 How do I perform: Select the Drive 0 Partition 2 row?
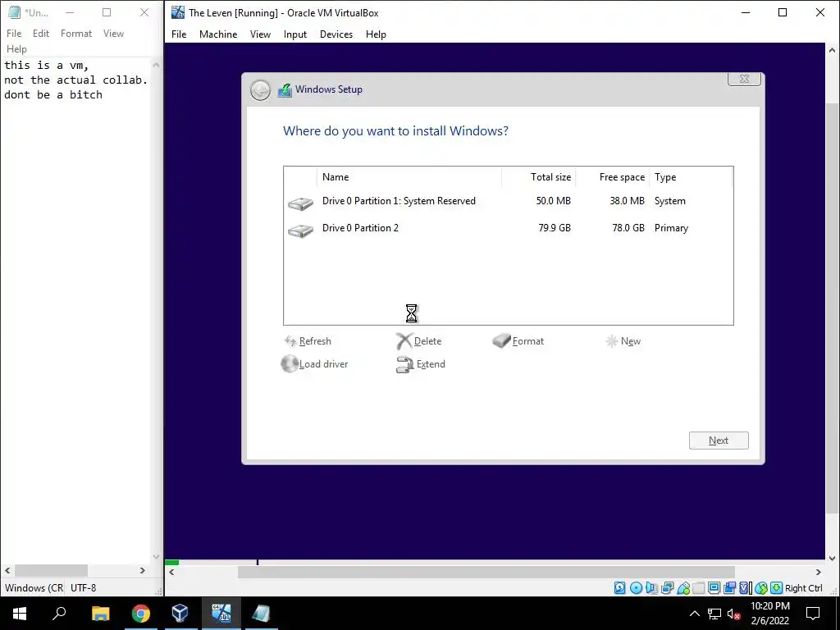[508, 228]
